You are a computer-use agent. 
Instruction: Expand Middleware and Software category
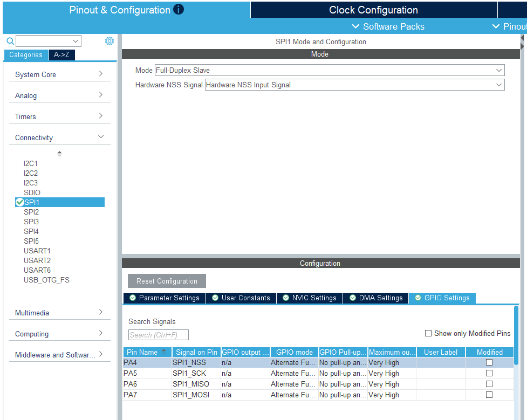pyautogui.click(x=59, y=355)
